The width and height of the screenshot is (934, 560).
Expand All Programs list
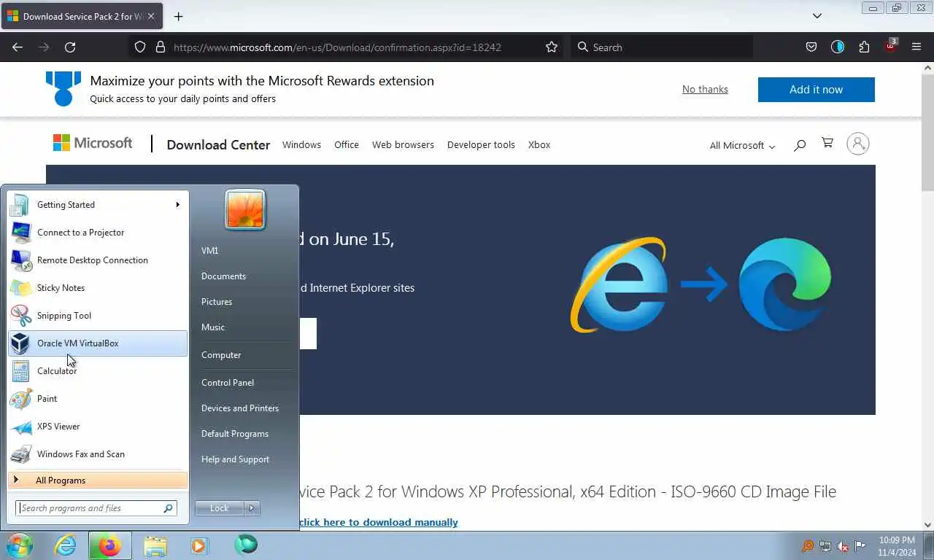(98, 481)
